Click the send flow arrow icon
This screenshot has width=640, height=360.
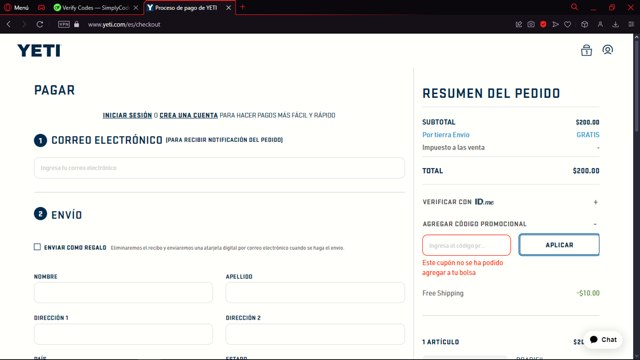[x=555, y=24]
